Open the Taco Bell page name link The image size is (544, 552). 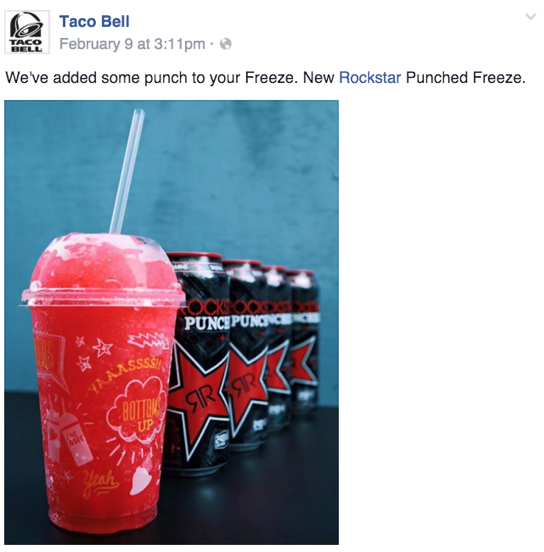pos(94,21)
